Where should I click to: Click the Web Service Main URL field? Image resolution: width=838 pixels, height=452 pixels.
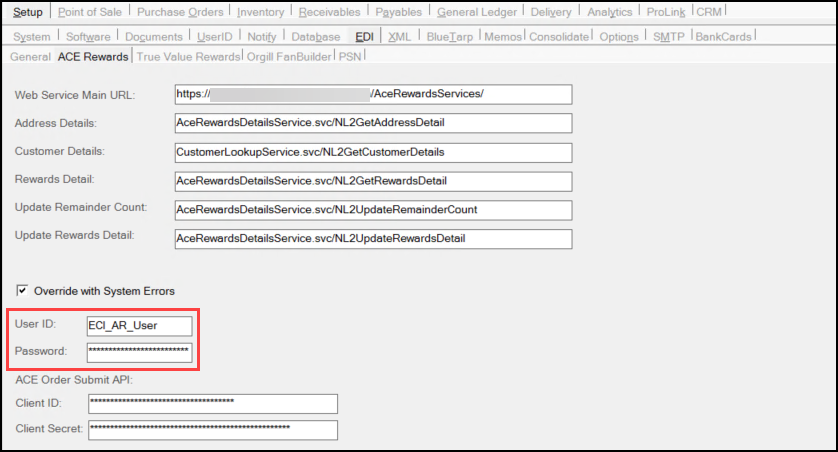click(x=372, y=94)
